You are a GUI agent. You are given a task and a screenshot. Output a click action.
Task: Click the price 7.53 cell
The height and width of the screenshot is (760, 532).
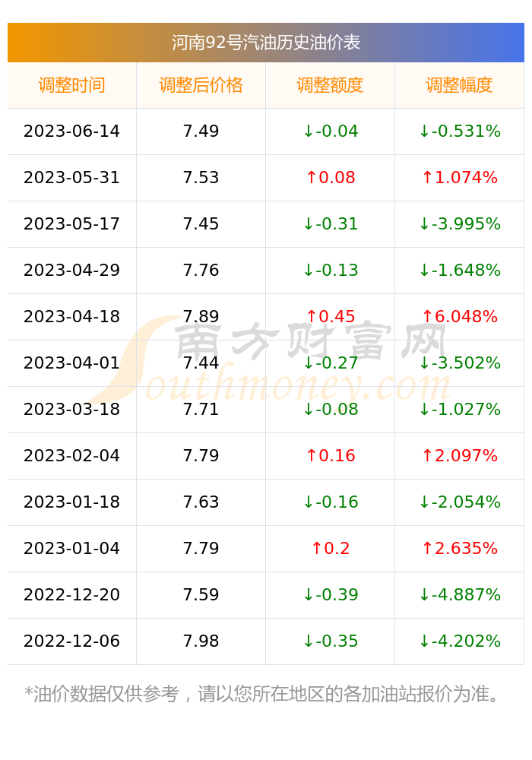click(201, 177)
